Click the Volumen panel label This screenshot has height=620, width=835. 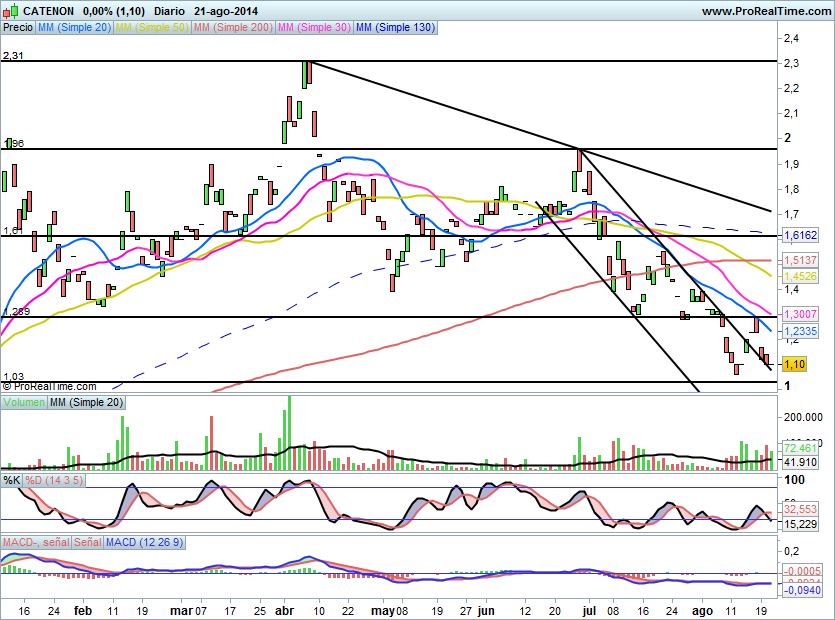point(24,402)
